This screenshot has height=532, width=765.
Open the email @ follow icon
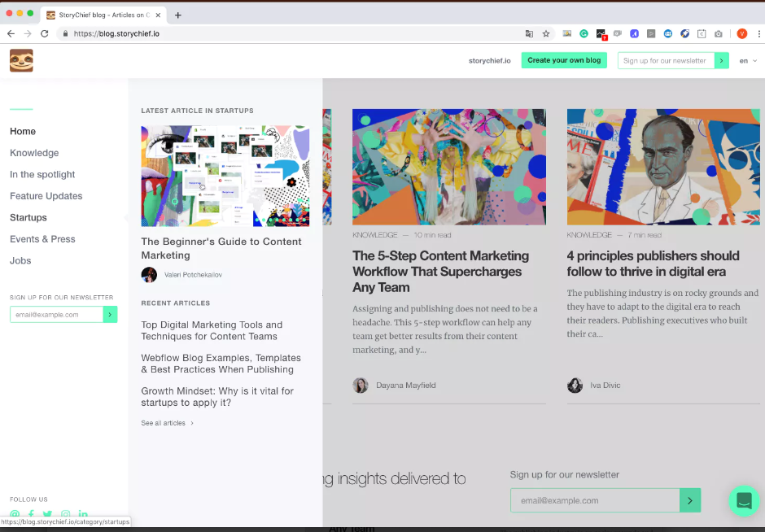(x=15, y=513)
